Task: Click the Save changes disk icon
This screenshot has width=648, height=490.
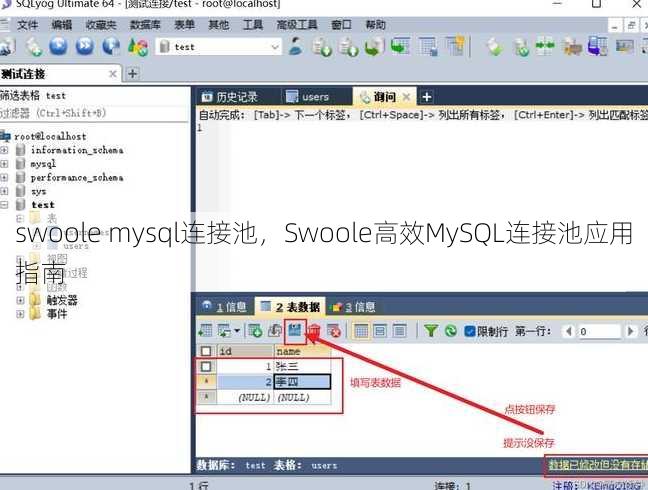Action: (x=295, y=331)
